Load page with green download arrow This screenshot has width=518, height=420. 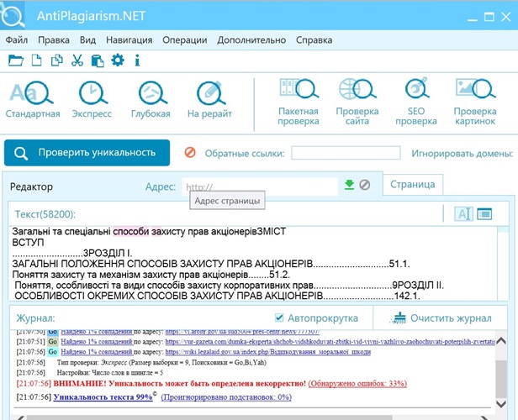point(349,185)
